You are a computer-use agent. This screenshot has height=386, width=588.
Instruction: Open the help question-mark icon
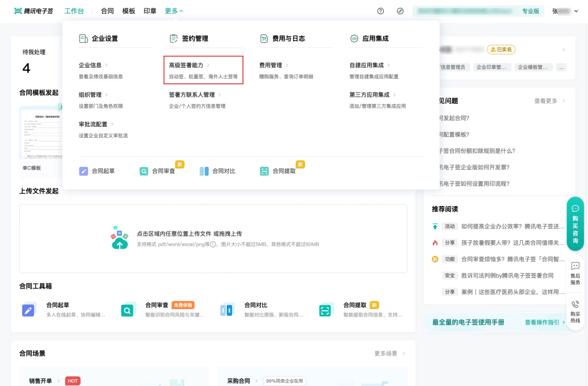[381, 11]
